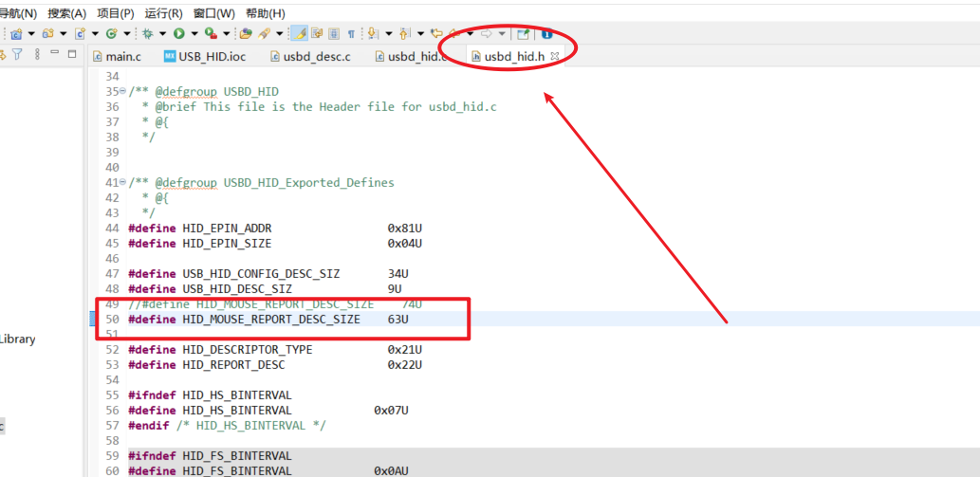Viewport: 980px width, 477px height.
Task: Click the 0x07U HS_BINTERVAL value
Action: (x=391, y=411)
